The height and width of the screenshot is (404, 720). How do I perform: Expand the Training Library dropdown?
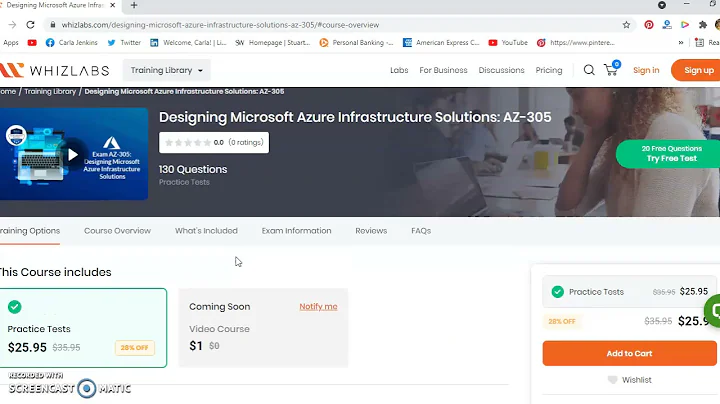pyautogui.click(x=166, y=70)
